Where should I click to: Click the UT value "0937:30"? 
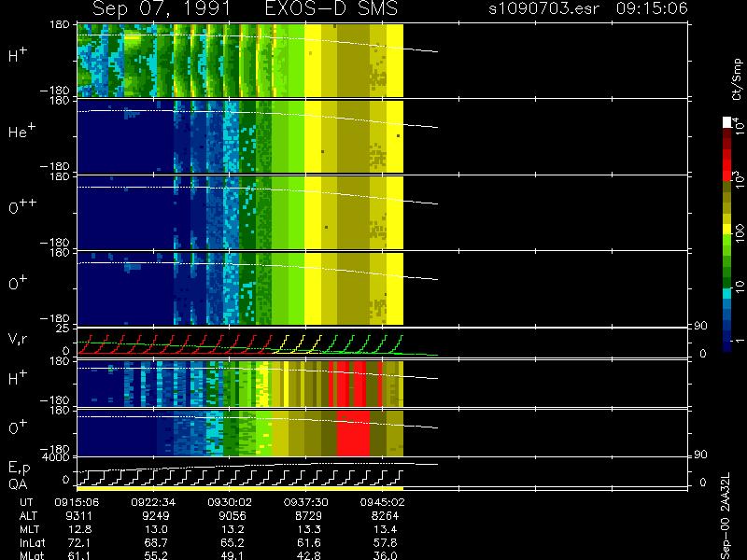tap(306, 502)
